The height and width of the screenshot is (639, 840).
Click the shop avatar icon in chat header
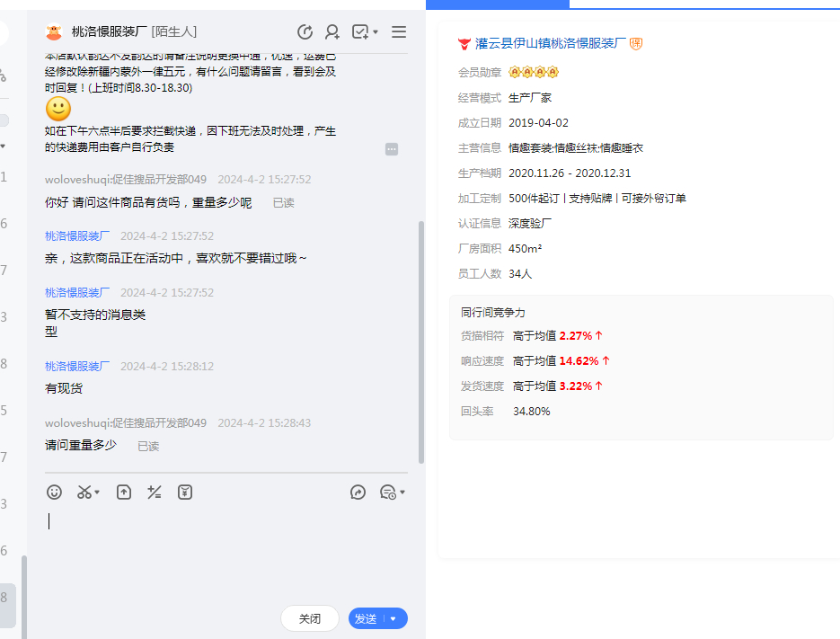(x=54, y=32)
